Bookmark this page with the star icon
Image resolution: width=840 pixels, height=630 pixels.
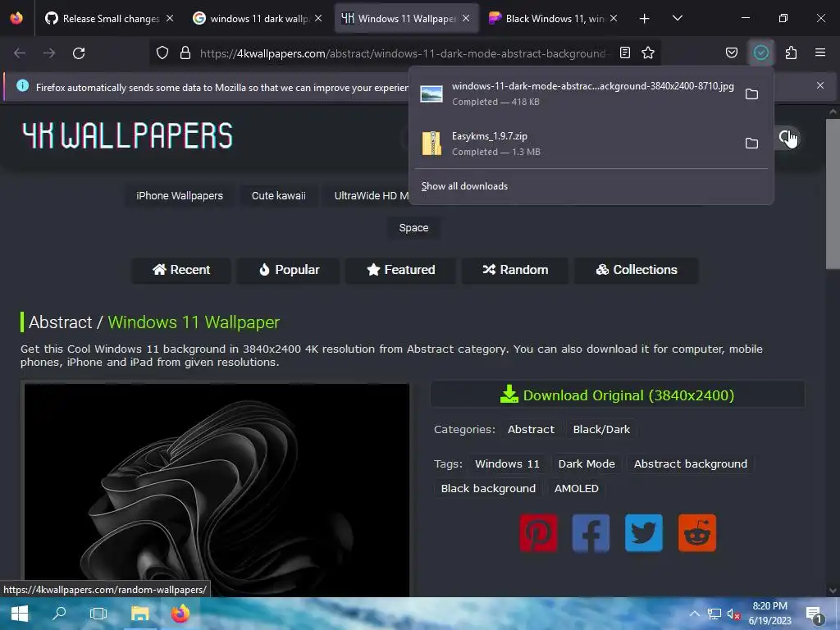(x=648, y=52)
